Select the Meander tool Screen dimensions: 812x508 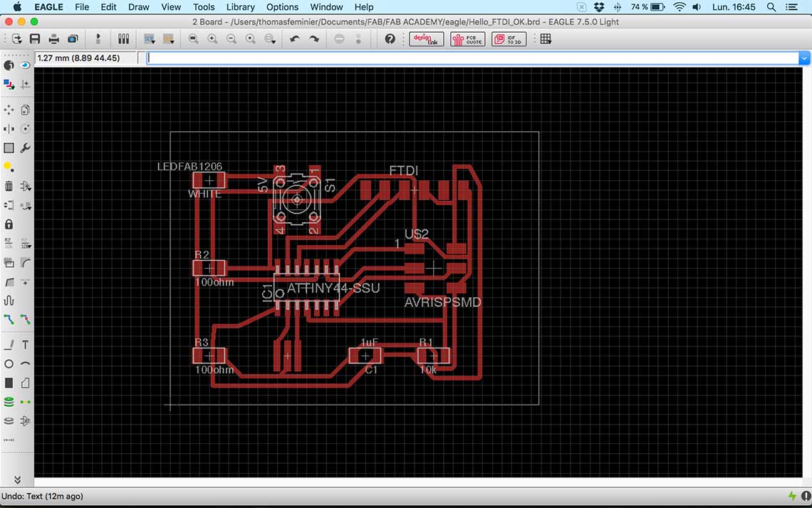point(9,301)
